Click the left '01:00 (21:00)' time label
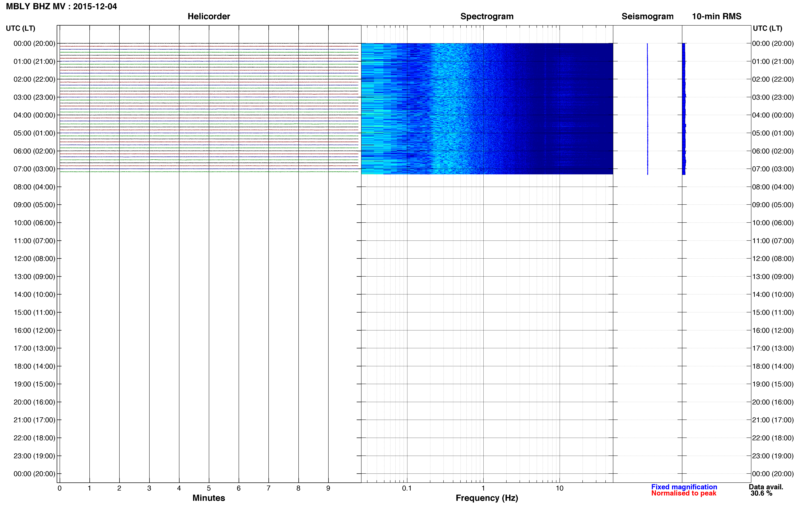Image resolution: width=812 pixels, height=508 pixels. pos(34,62)
